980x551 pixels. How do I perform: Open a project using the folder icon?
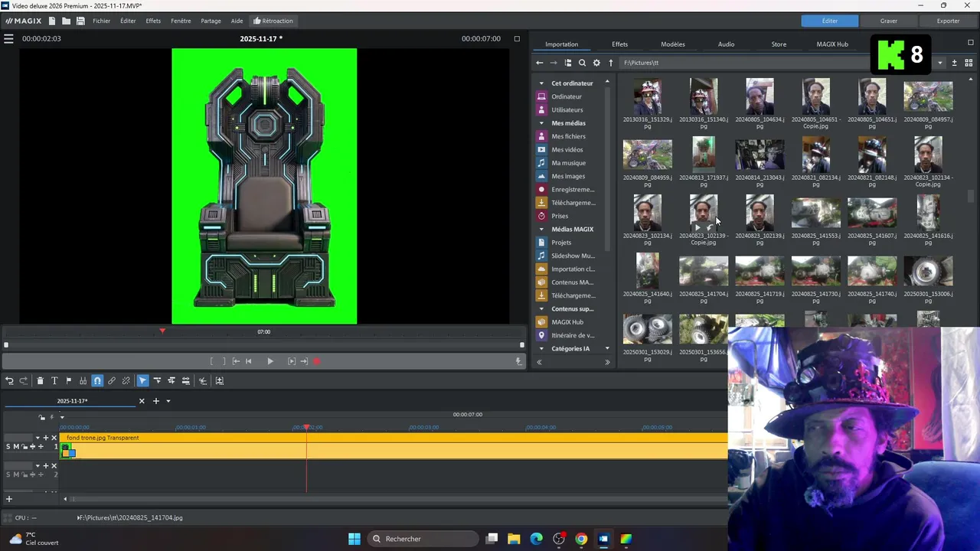click(66, 21)
